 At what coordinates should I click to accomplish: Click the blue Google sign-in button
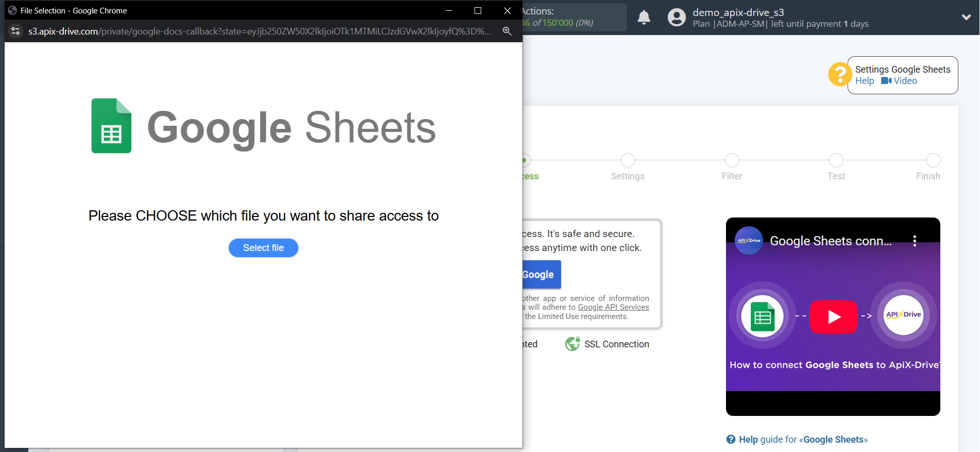click(x=541, y=275)
